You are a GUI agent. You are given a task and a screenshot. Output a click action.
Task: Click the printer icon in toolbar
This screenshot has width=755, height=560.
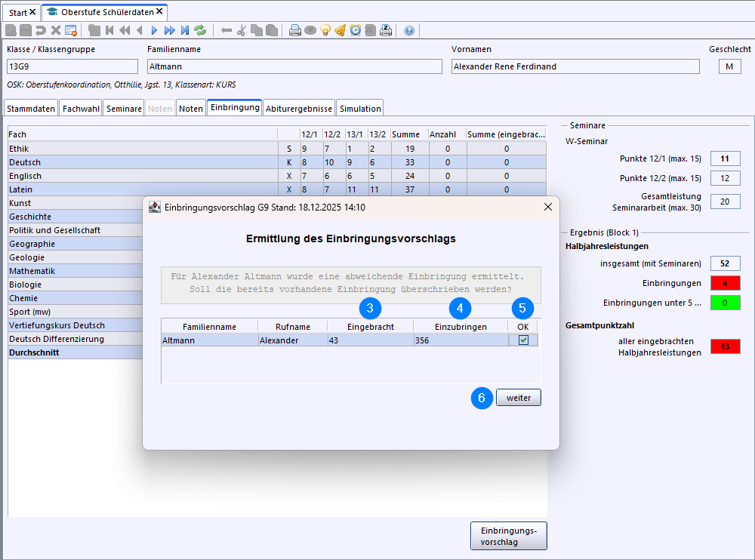pos(295,30)
